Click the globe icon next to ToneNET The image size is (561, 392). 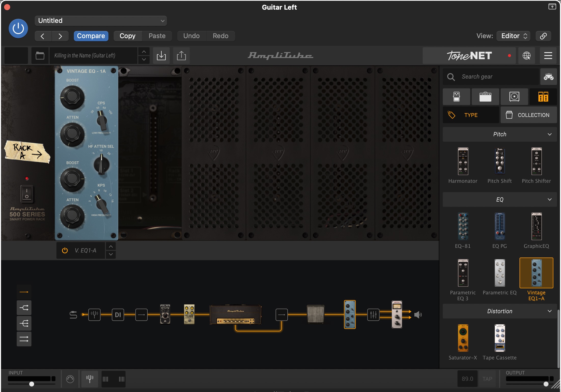pos(526,55)
